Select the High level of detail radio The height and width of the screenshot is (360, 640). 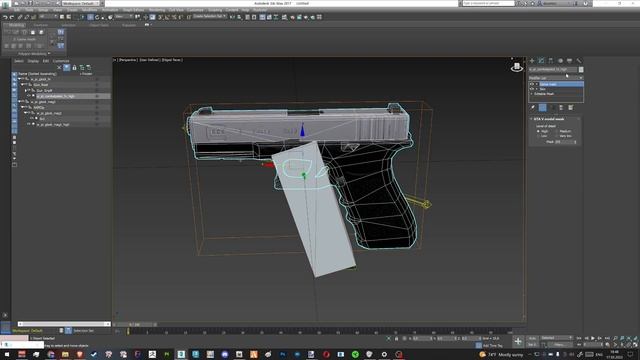click(x=538, y=131)
